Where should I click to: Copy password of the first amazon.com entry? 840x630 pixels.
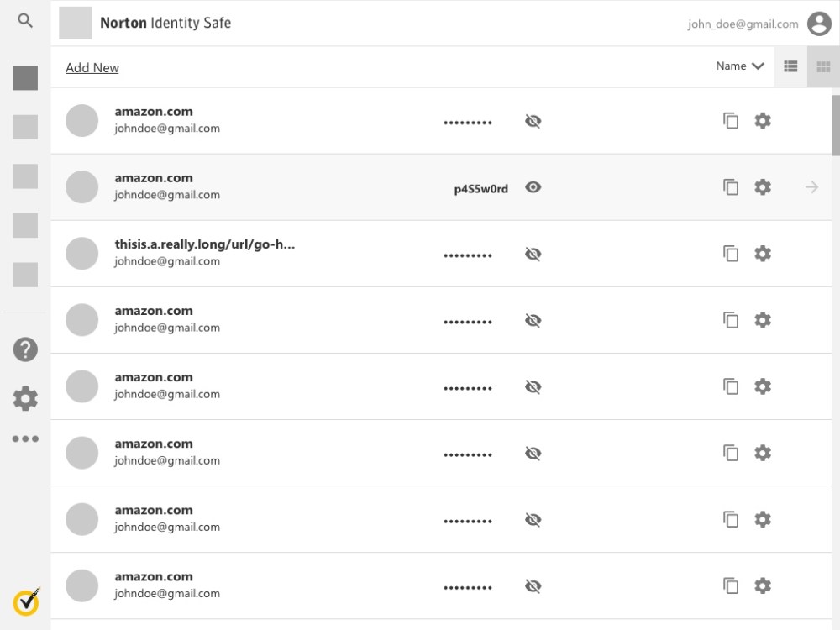[x=731, y=121]
